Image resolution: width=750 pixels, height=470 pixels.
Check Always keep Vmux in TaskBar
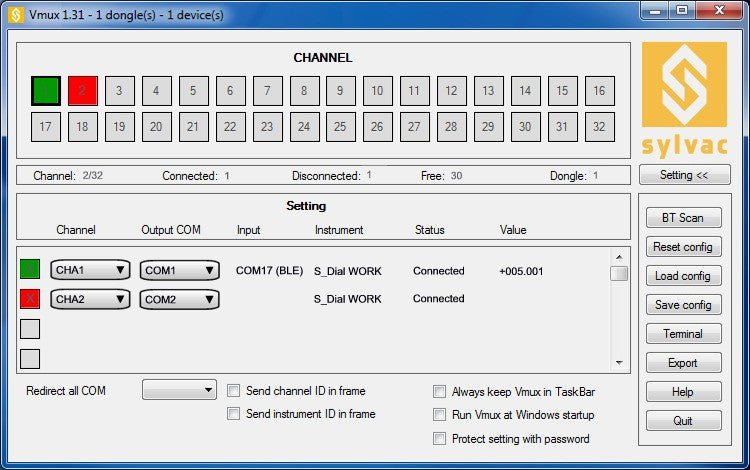tap(440, 392)
